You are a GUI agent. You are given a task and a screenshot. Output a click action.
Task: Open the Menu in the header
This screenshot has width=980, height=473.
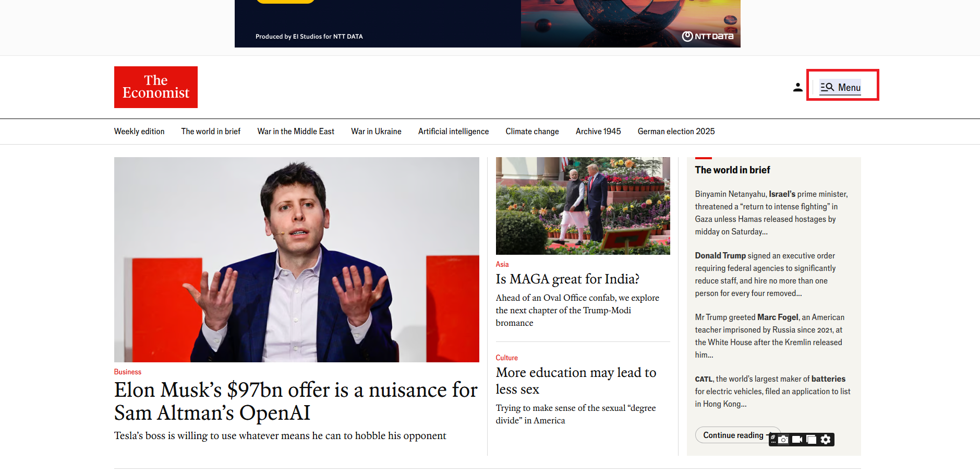(x=840, y=87)
